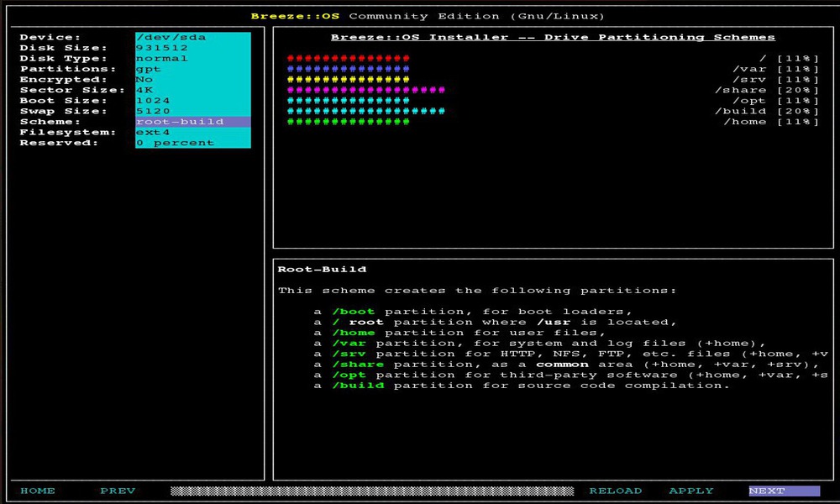Edit the Boot Size value 1024
Viewport: 840px width, 504px height.
[x=192, y=101]
